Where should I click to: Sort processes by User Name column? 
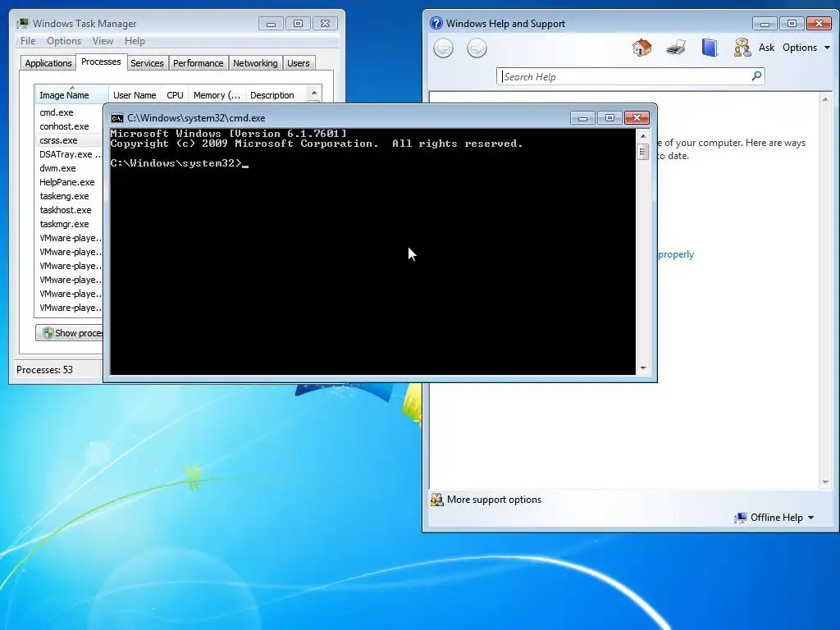135,95
